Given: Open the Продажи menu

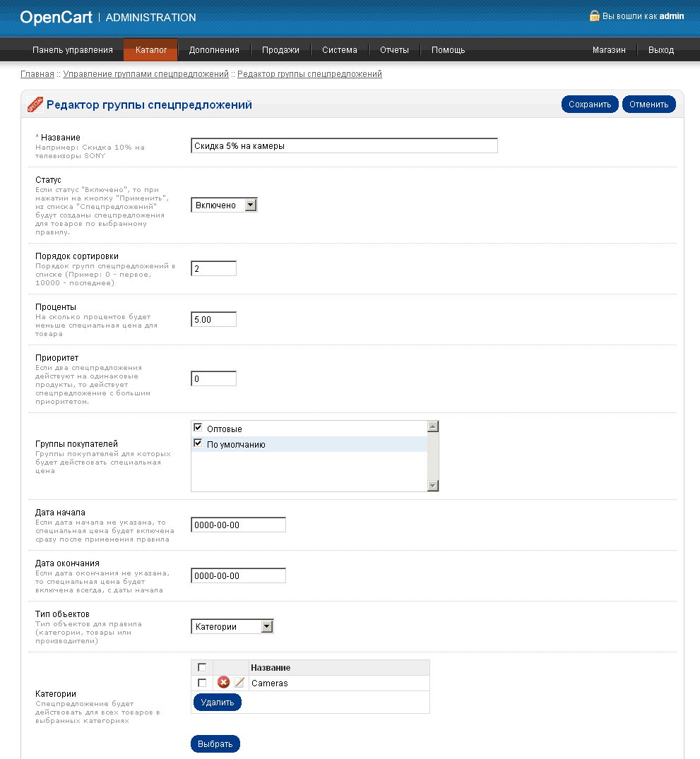Looking at the screenshot, I should (x=280, y=50).
